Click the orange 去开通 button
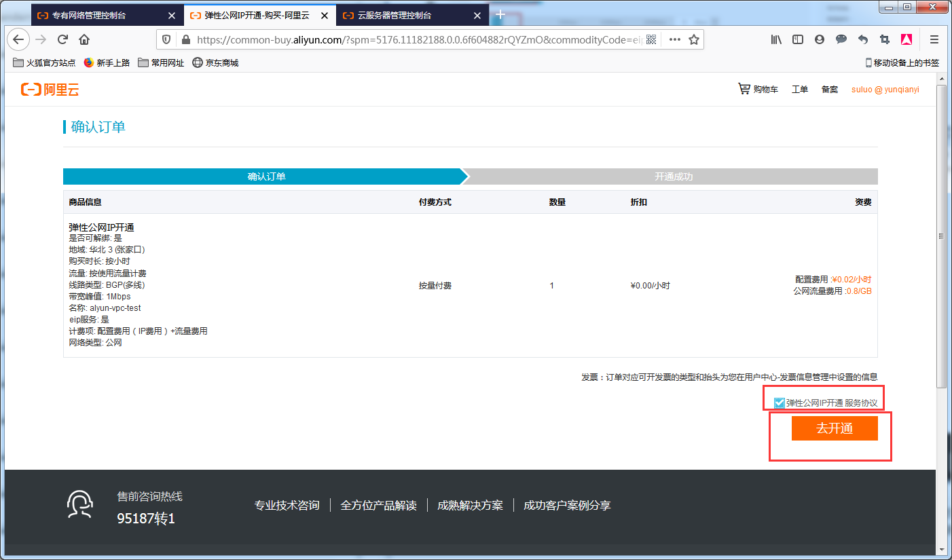The height and width of the screenshot is (560, 952). (x=834, y=428)
